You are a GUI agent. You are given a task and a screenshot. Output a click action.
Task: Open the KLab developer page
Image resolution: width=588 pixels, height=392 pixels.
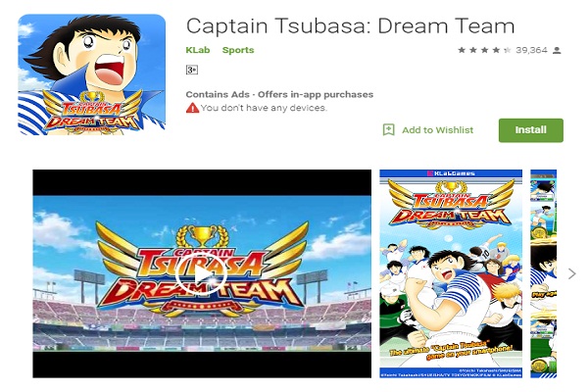pos(197,49)
